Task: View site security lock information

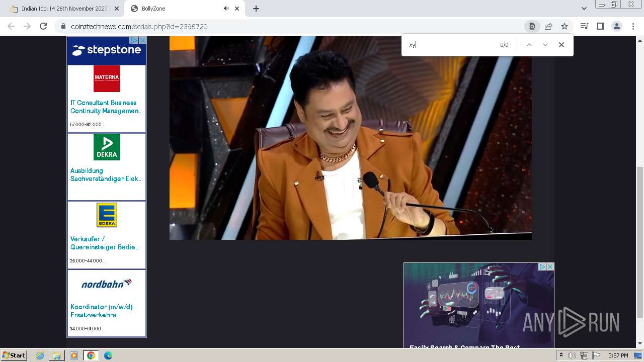Action: point(63,27)
